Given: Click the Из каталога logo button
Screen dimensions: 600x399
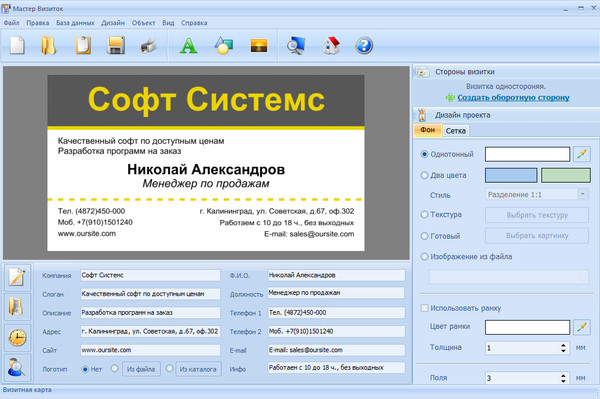Looking at the screenshot, I should pos(198,369).
